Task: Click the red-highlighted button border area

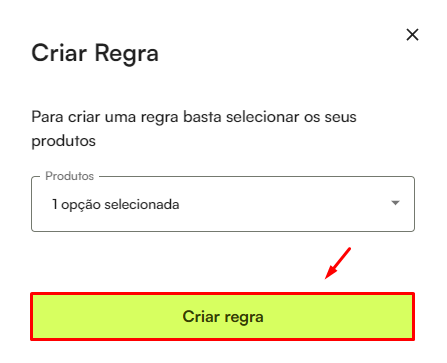Action: 223,317
